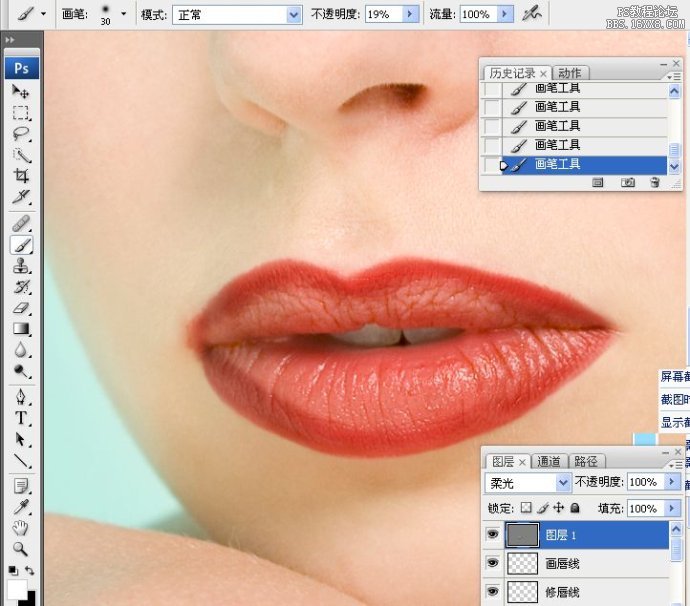Select the Healing Brush tool
Image resolution: width=690 pixels, height=606 pixels.
[20, 224]
